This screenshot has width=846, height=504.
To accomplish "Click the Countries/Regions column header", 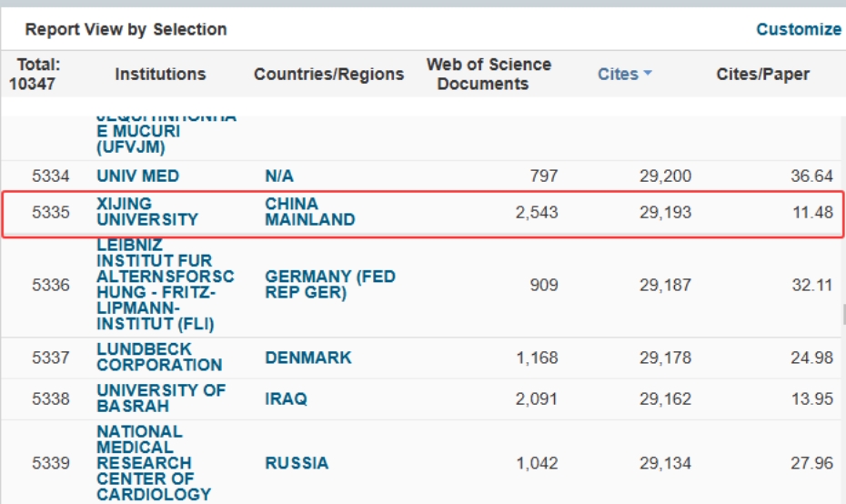I will pyautogui.click(x=328, y=75).
